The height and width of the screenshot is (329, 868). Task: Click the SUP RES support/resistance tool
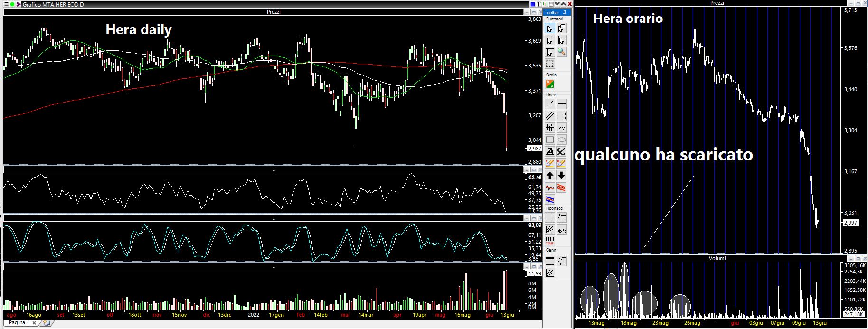click(549, 128)
